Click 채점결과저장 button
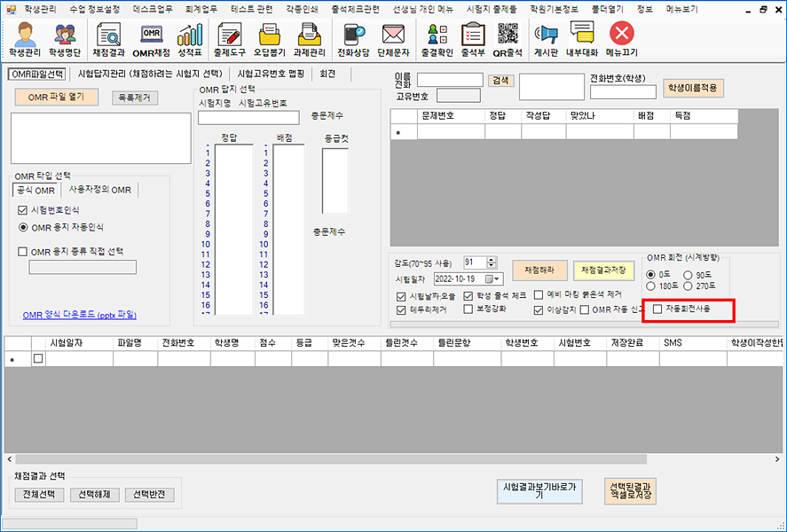The image size is (787, 532). tap(604, 270)
